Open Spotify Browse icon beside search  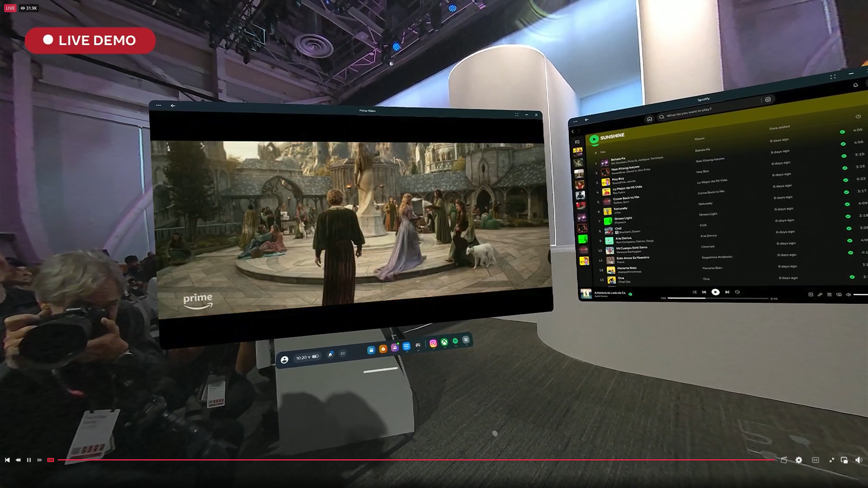coord(768,99)
